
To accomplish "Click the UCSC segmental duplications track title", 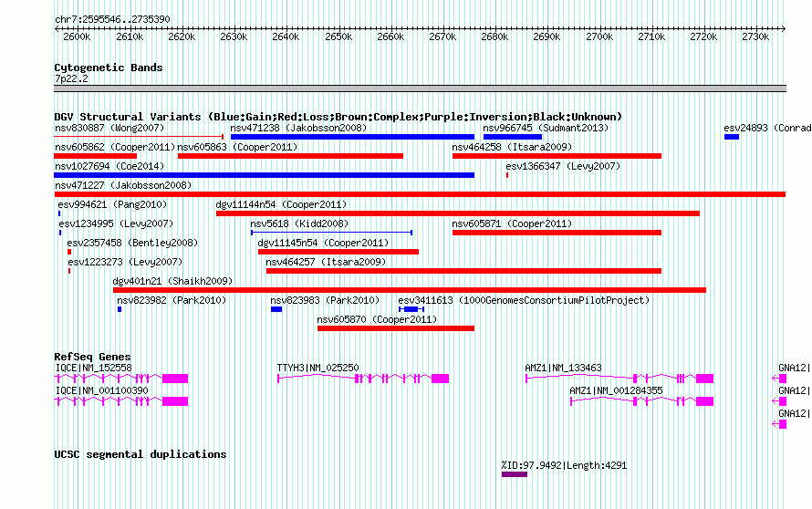I will [x=141, y=454].
